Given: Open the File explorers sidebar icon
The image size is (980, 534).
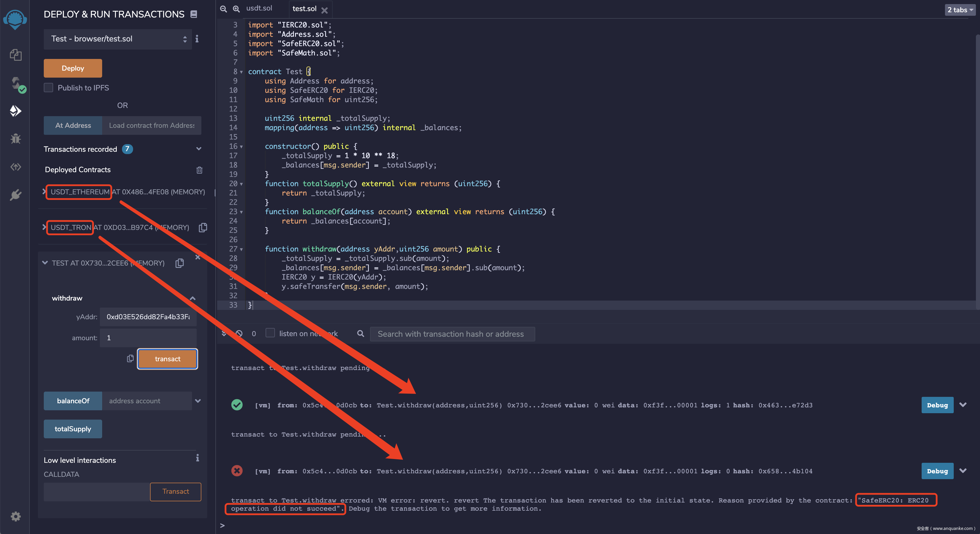Looking at the screenshot, I should (x=15, y=55).
